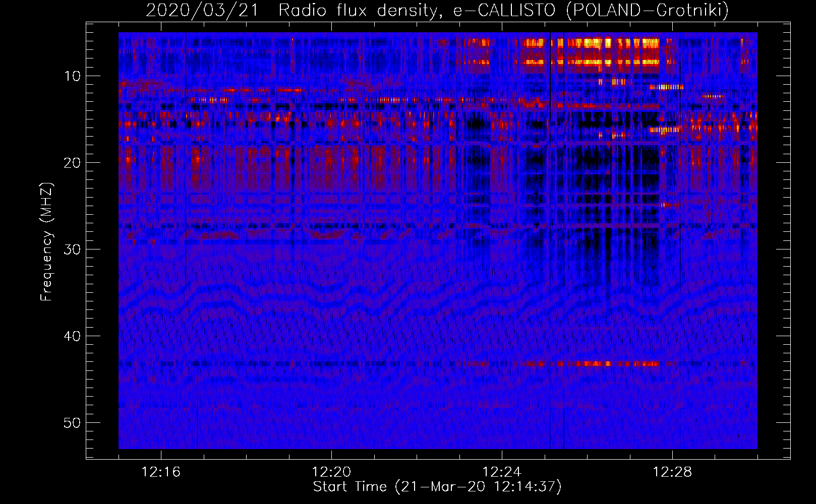Screen dimensions: 816x504
Task: Click the 50 MHz frequency tick label
Action: tap(73, 423)
